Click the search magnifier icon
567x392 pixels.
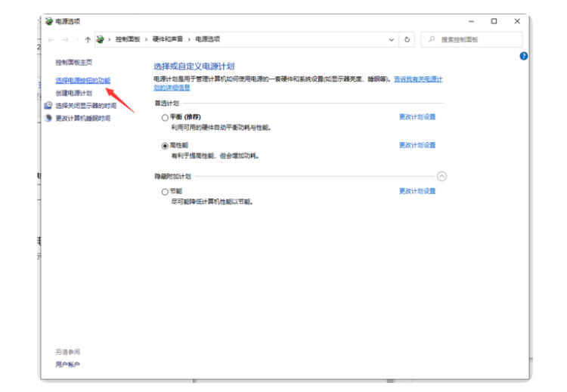tap(431, 39)
